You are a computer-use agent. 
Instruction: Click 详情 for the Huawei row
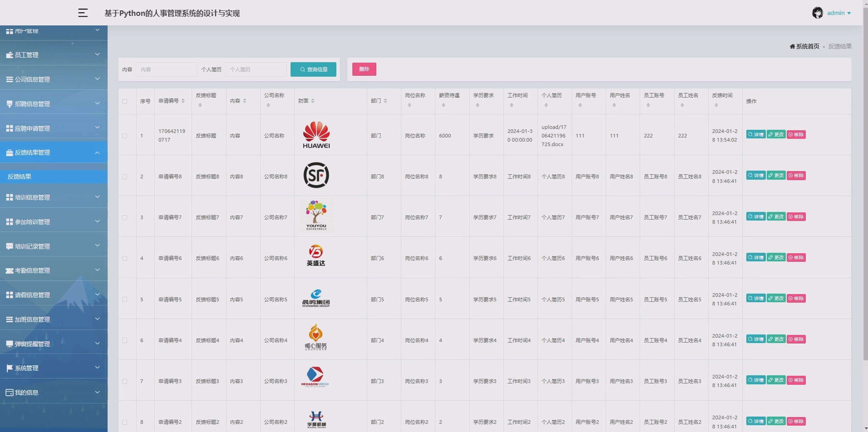756,134
